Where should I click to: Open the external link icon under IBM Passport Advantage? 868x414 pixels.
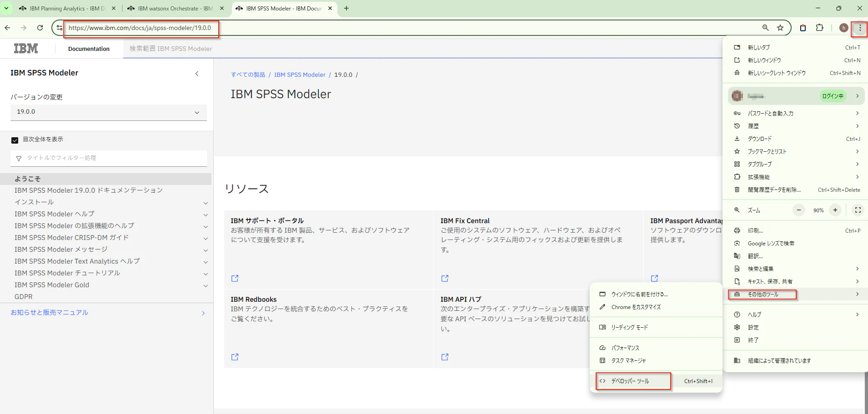(x=654, y=278)
